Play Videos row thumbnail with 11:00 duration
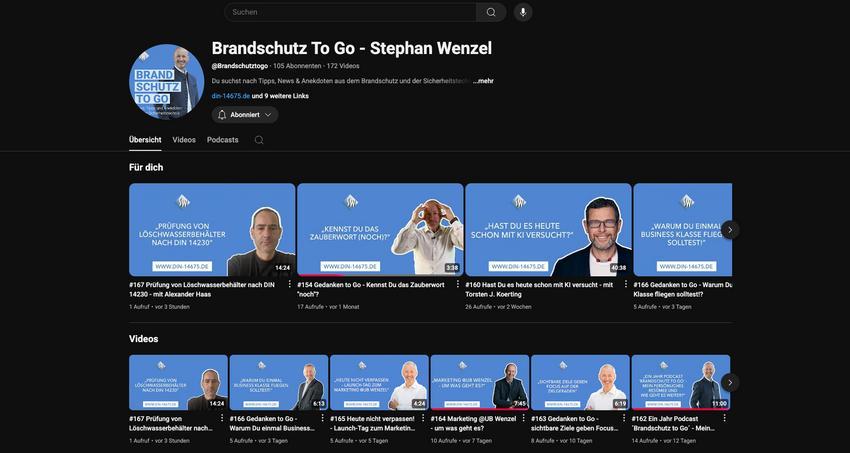Viewport: 850px width, 453px height. point(681,383)
